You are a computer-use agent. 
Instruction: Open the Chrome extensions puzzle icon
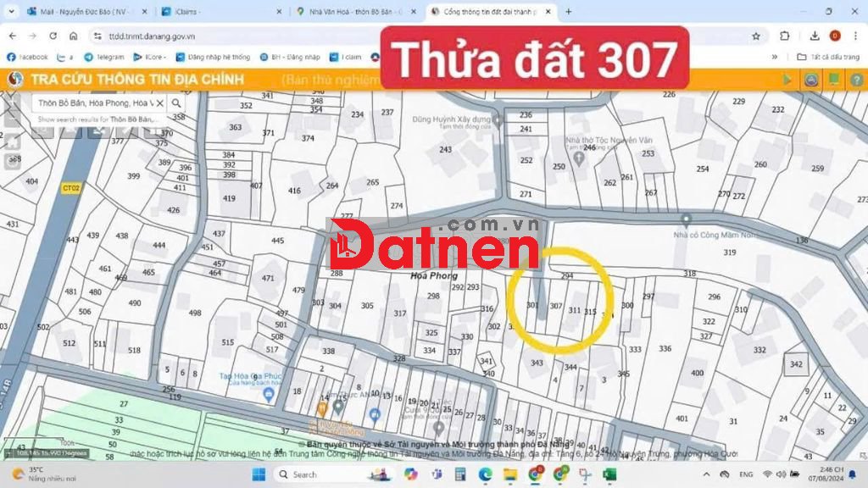pyautogui.click(x=785, y=36)
